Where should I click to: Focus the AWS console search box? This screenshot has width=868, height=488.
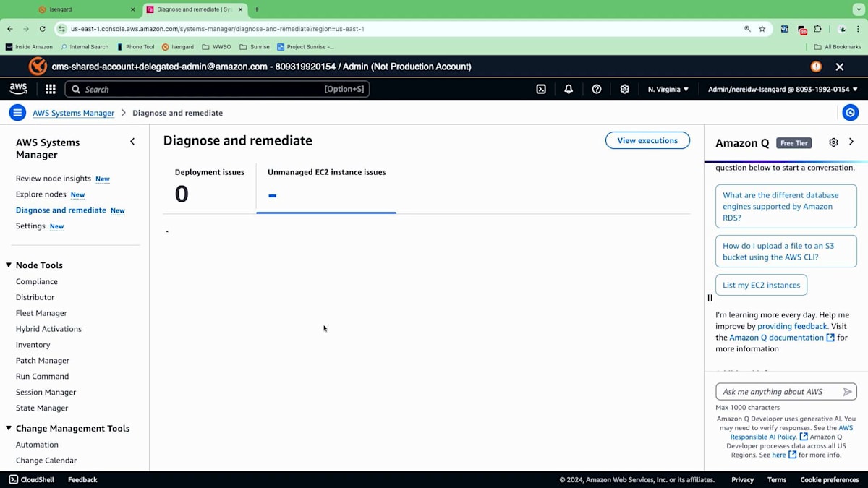pyautogui.click(x=217, y=89)
